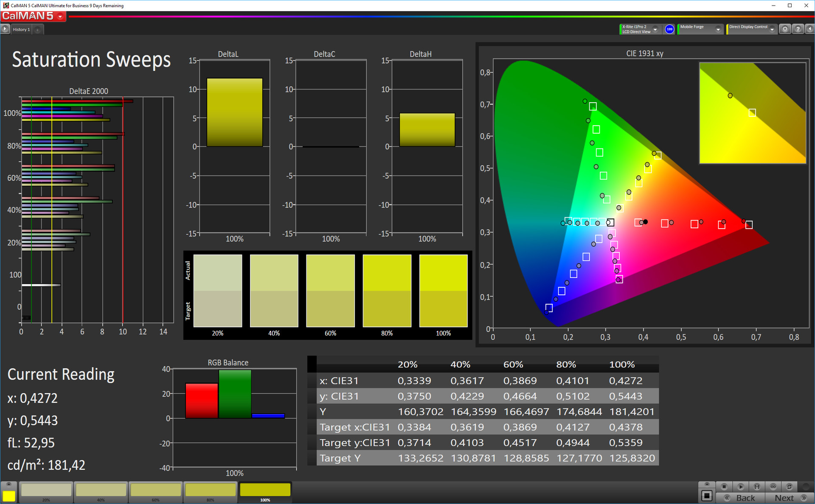Click the blue 199 meter indicator
The image size is (815, 504).
pos(669,29)
